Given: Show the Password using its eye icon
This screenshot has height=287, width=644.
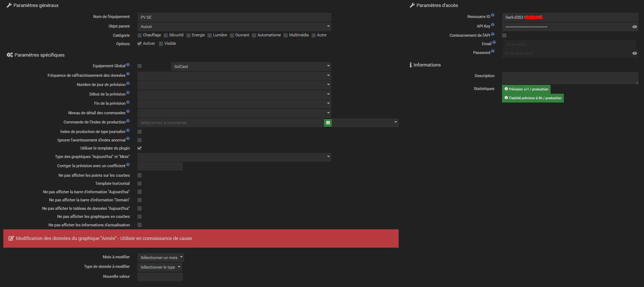Looking at the screenshot, I should [x=634, y=53].
